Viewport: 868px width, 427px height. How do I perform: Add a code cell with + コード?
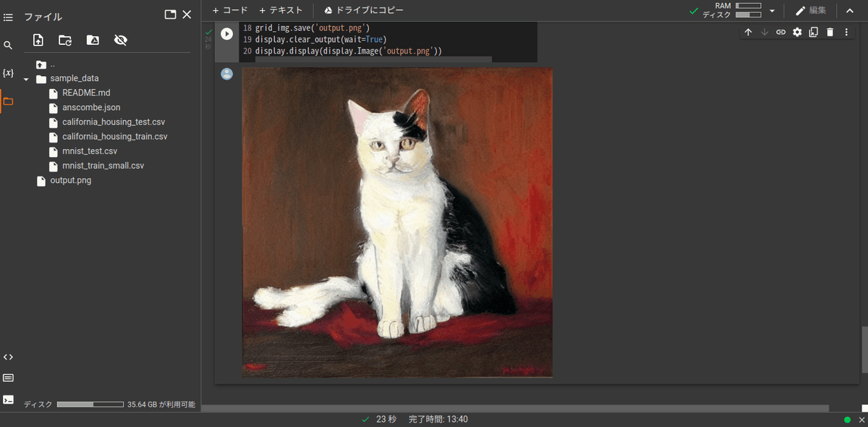coord(230,10)
